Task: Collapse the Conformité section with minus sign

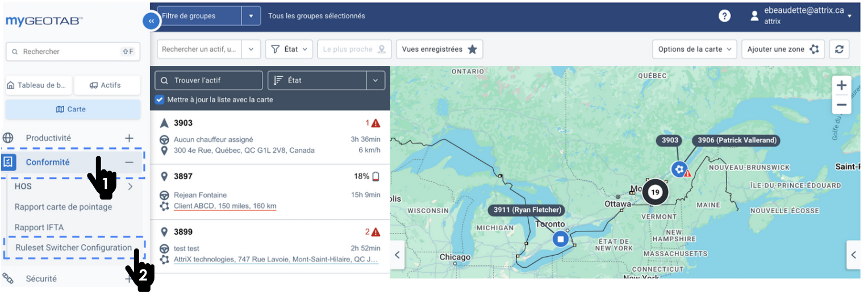Action: [x=130, y=163]
